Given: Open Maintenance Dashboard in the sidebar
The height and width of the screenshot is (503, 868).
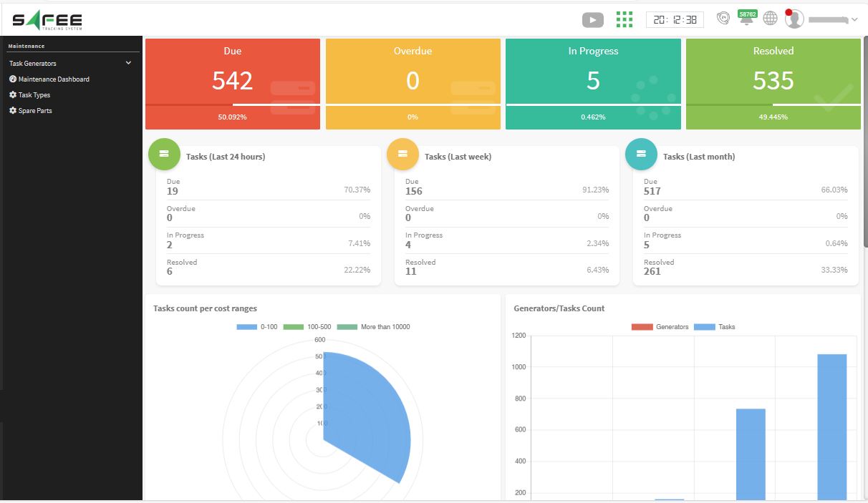Looking at the screenshot, I should tap(49, 79).
